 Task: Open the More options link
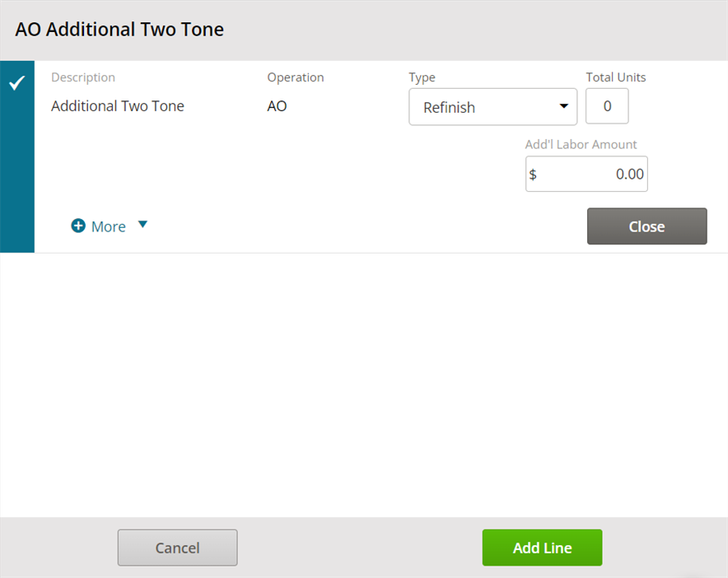point(108,226)
